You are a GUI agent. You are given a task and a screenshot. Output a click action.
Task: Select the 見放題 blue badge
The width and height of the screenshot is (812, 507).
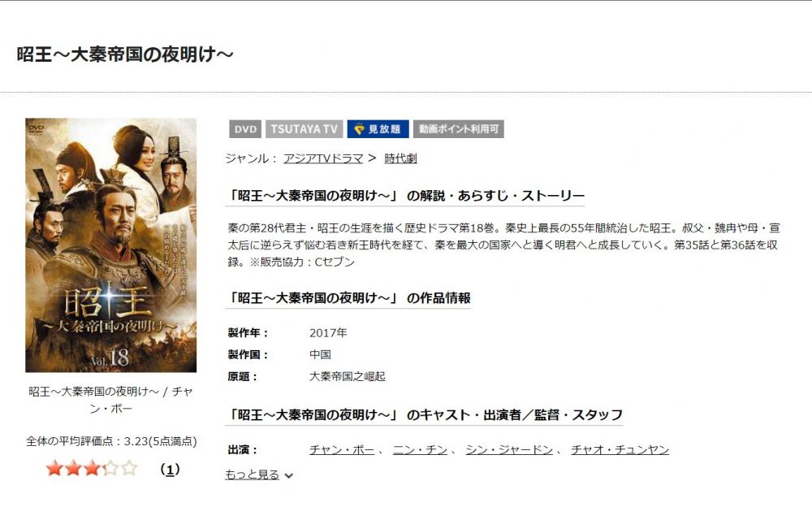378,129
